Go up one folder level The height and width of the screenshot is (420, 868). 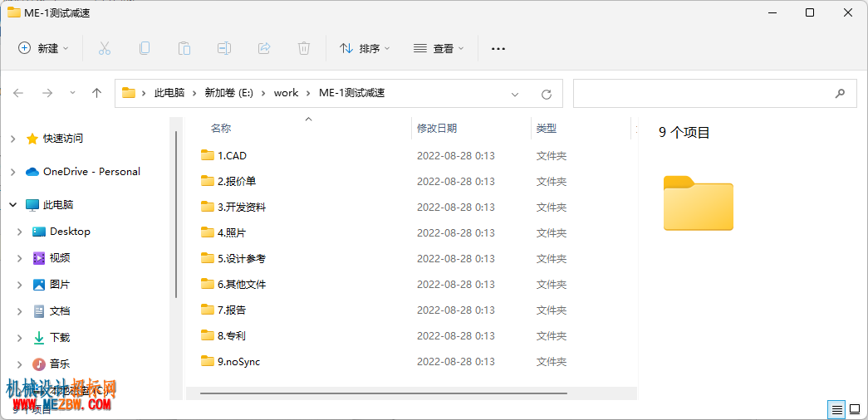(97, 93)
